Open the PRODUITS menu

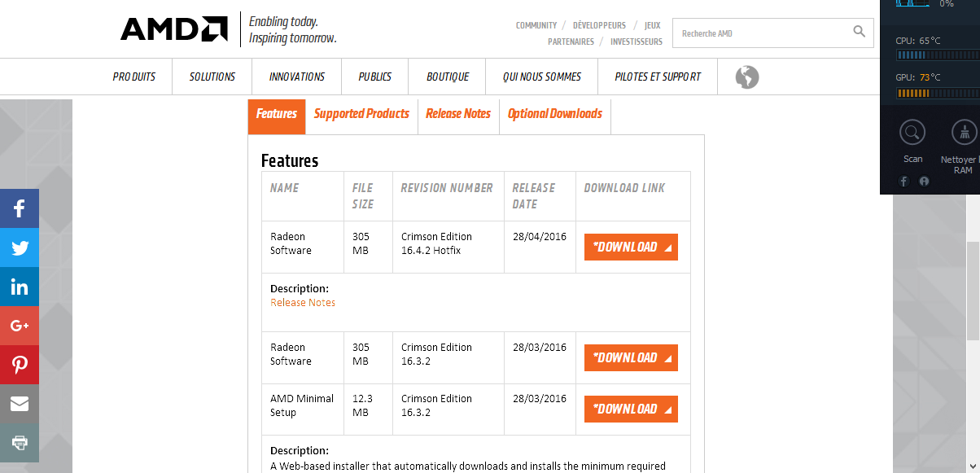133,77
